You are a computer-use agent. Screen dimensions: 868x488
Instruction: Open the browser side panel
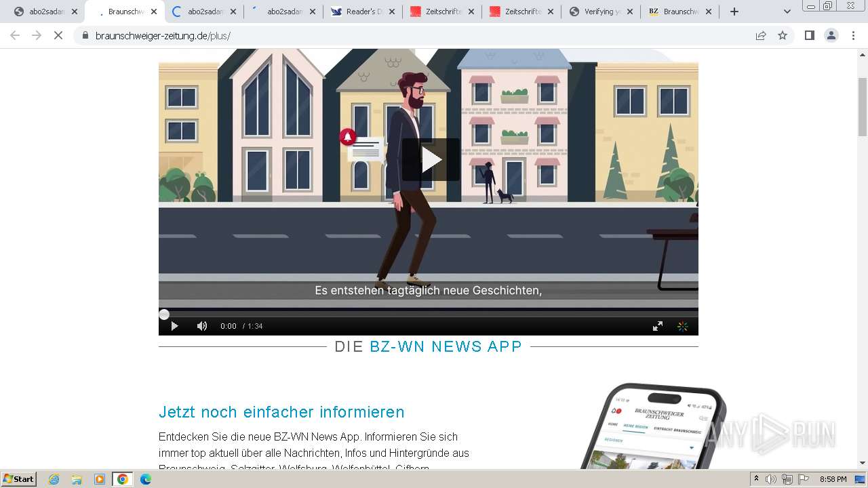tap(809, 35)
